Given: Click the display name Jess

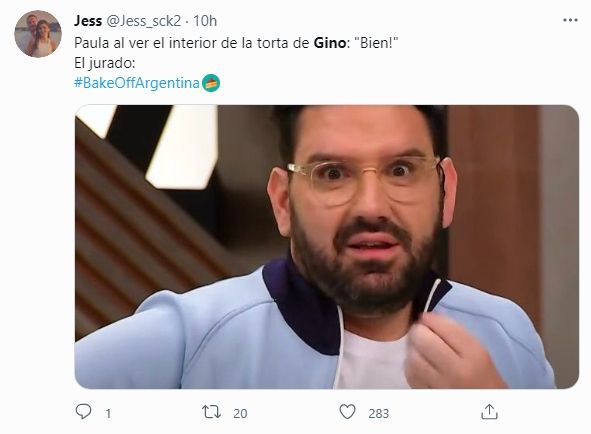Looking at the screenshot, I should point(88,21).
